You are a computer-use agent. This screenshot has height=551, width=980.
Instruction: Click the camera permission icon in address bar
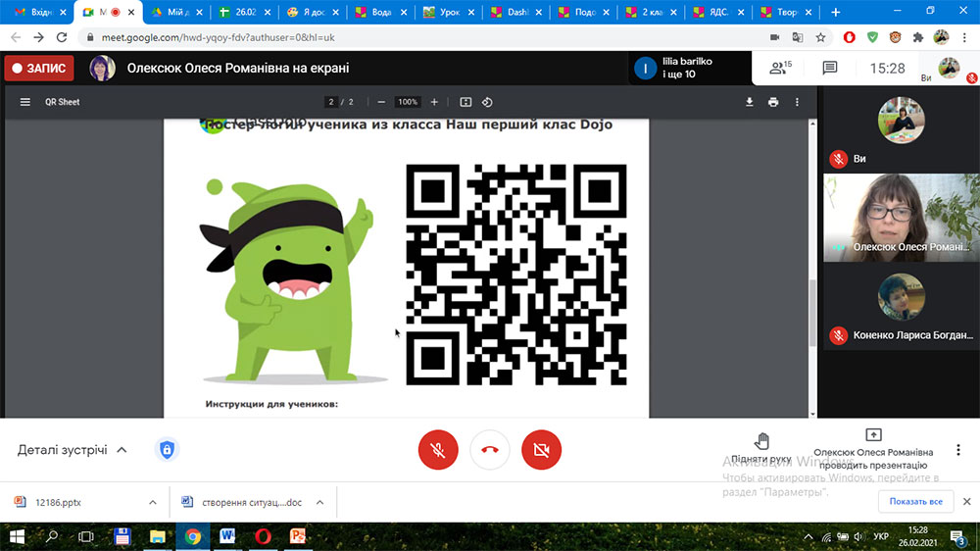[x=774, y=37]
